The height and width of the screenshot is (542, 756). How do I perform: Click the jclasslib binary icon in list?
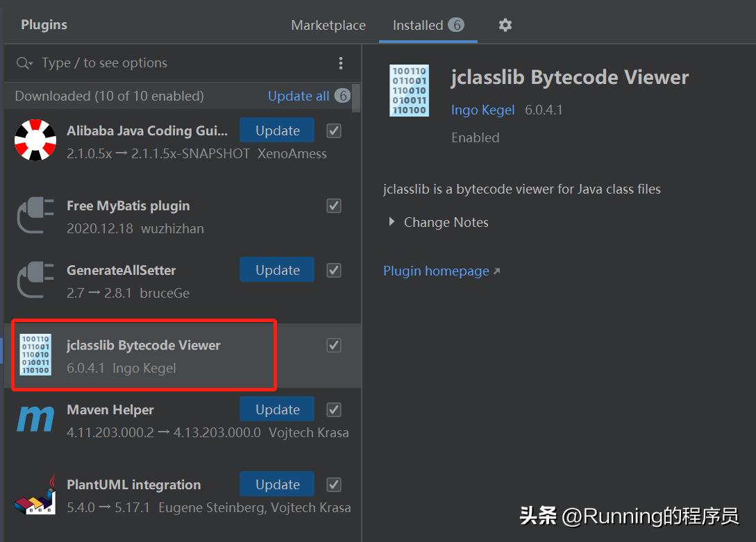point(35,355)
